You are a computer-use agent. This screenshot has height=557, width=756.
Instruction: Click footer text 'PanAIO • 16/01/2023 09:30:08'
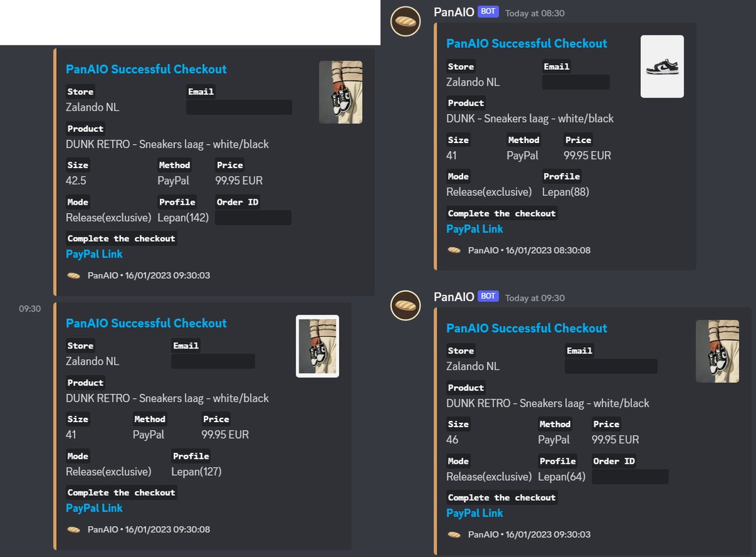(149, 529)
